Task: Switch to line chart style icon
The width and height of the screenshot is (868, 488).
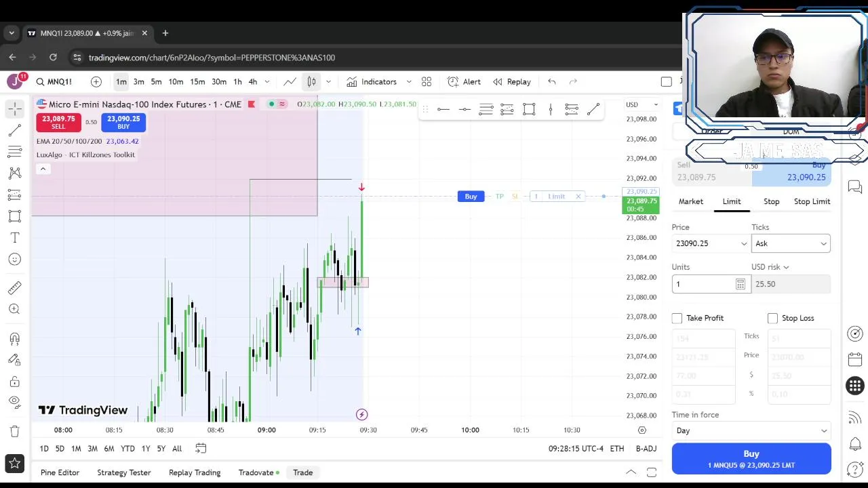Action: tap(290, 81)
